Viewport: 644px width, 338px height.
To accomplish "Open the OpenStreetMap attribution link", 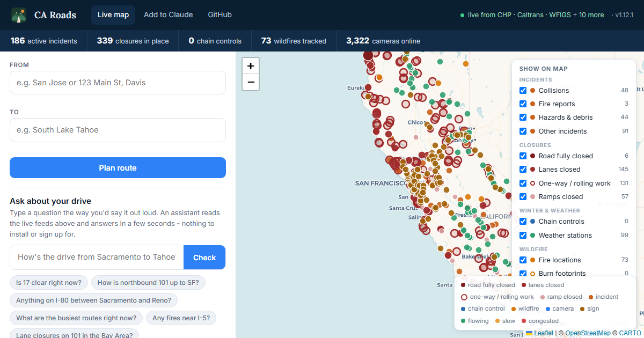I will point(588,333).
